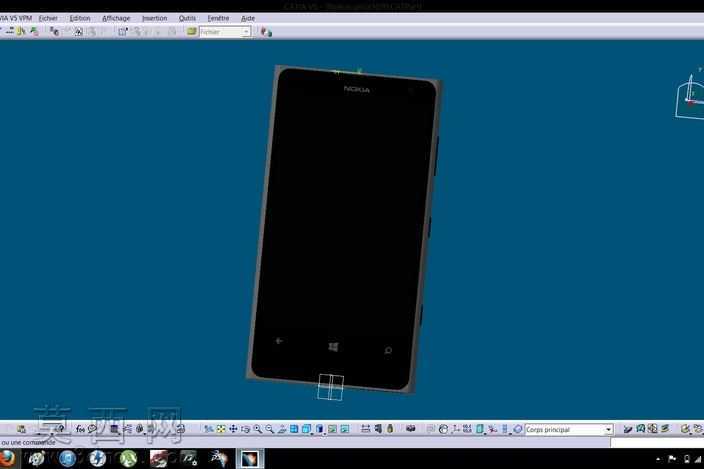Click the fx Formula icon
The image size is (704, 469).
80,429
